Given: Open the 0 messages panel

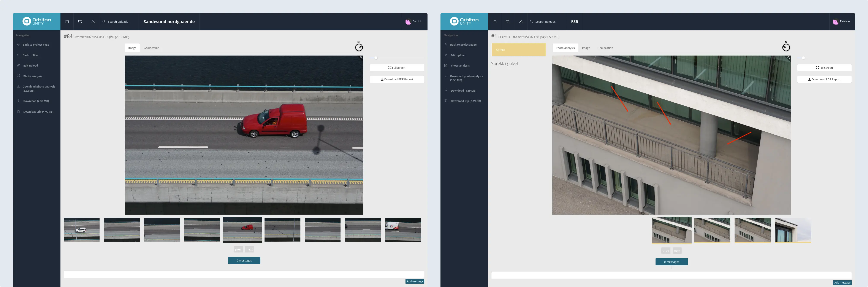Looking at the screenshot, I should 244,260.
